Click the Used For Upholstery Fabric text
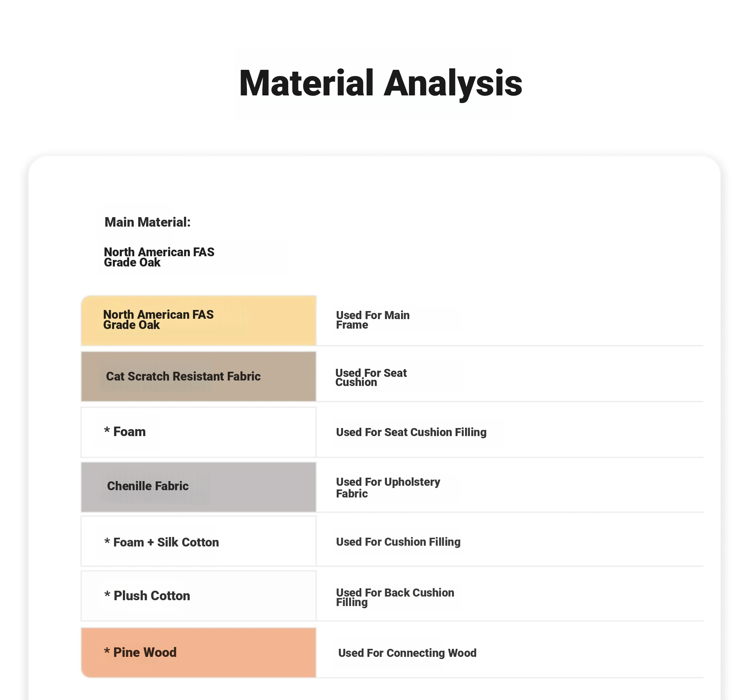 coord(388,488)
